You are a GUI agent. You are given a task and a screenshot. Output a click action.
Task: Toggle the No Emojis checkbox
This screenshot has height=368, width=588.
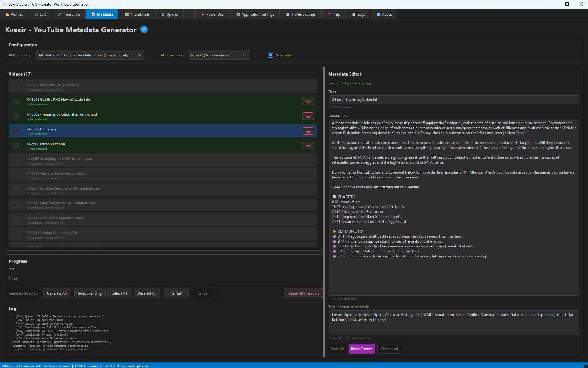[x=271, y=55]
